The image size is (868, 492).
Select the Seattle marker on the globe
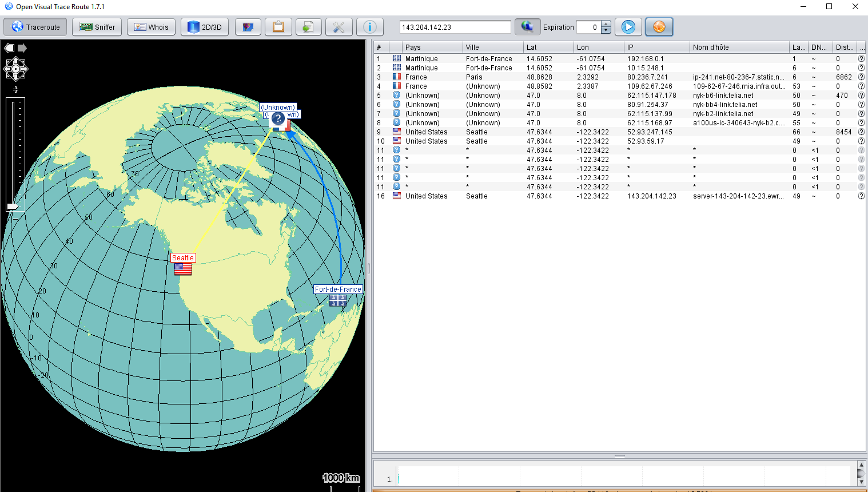183,269
